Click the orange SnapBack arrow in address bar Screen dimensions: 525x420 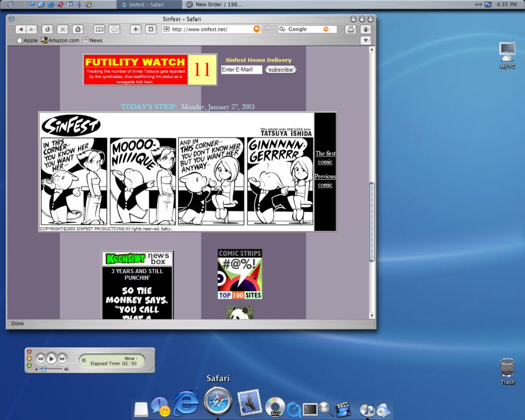pos(257,29)
